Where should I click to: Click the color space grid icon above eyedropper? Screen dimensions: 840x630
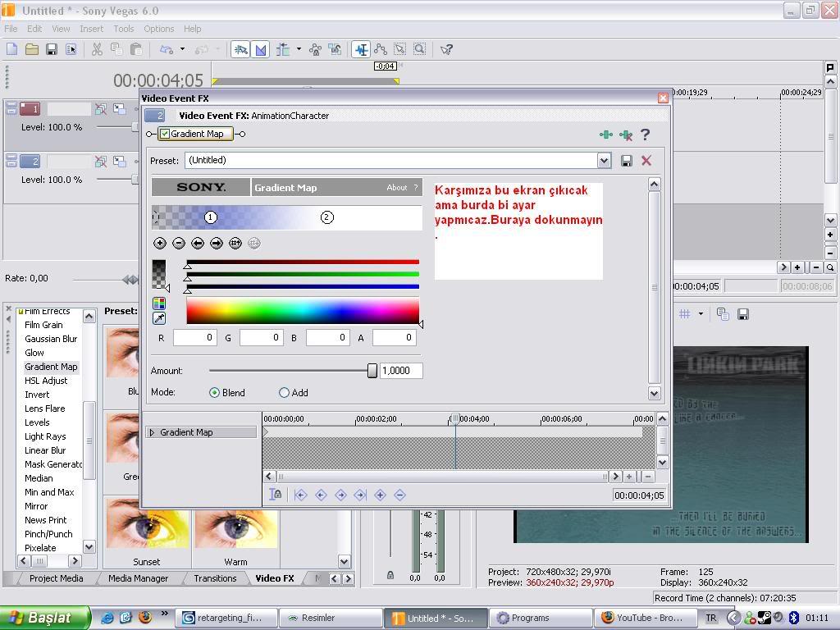pyautogui.click(x=159, y=304)
